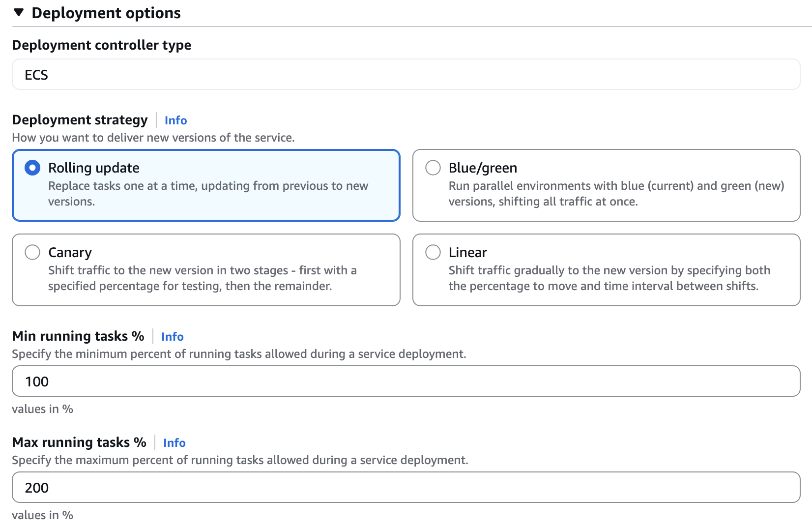This screenshot has height=528, width=812.
Task: Click the ECS deployment controller type field
Action: [x=406, y=75]
